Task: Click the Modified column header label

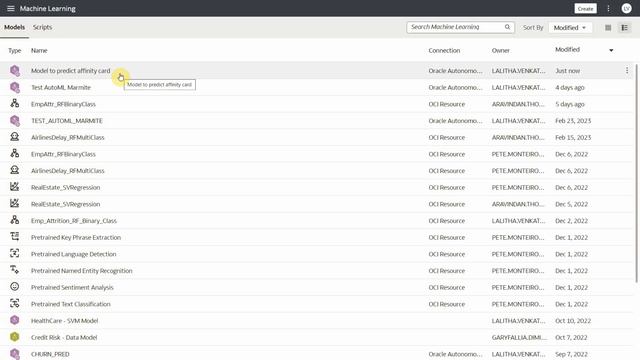Action: (x=567, y=49)
